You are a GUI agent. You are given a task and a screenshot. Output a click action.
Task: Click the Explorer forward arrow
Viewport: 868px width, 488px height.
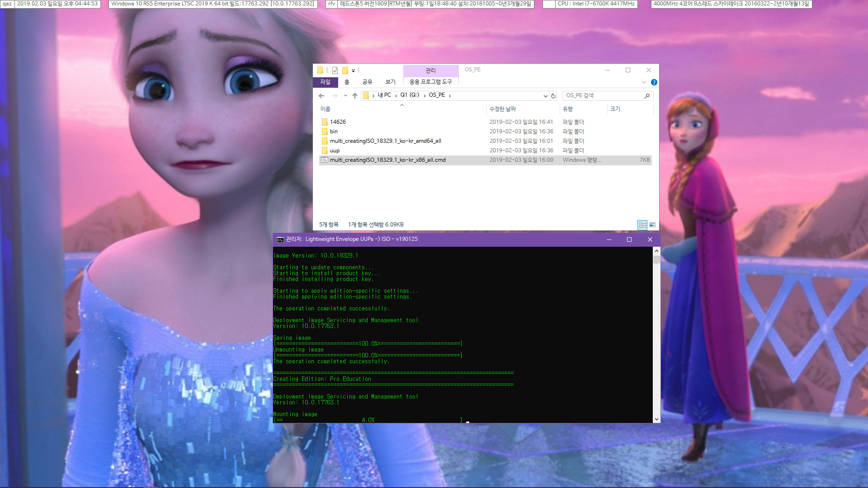335,95
